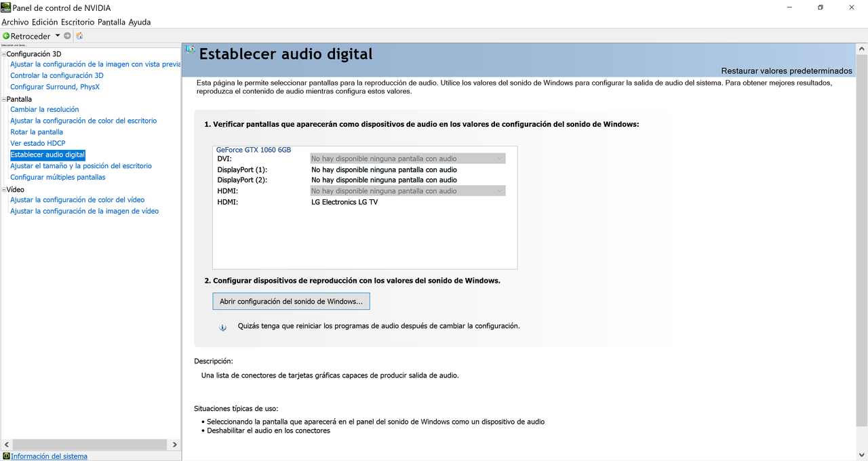This screenshot has width=868, height=461.
Task: Click the DisplayPort (1) label
Action: (x=242, y=169)
